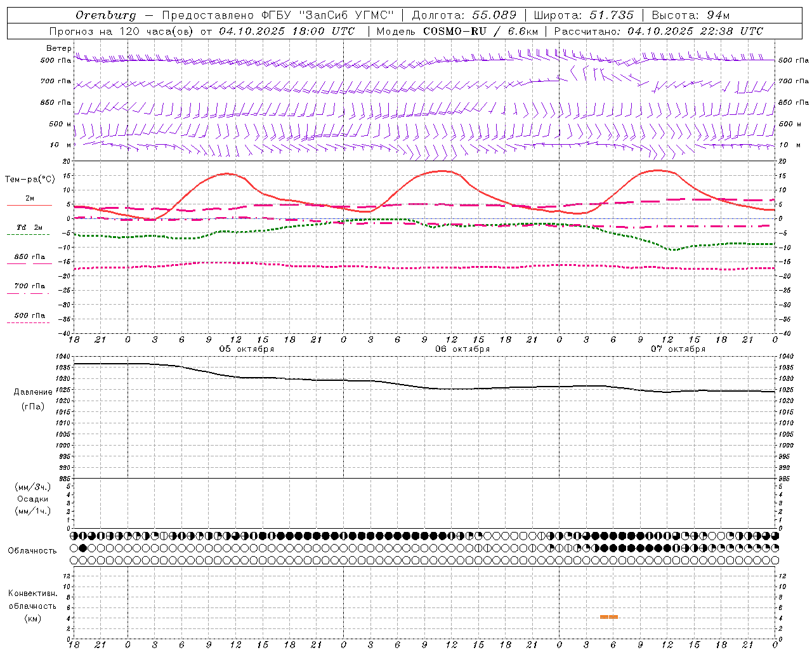This screenshot has width=812, height=650.
Task: Click the "Облачность" cloud cover label
Action: pos(32,550)
